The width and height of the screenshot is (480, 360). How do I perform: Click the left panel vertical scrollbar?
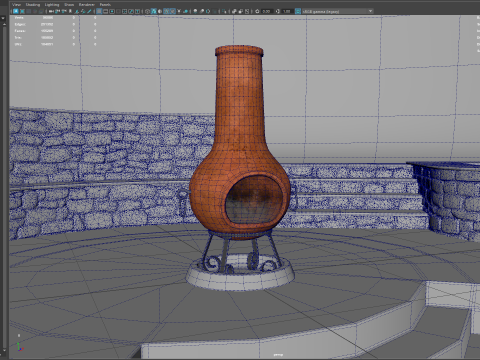tap(4, 187)
